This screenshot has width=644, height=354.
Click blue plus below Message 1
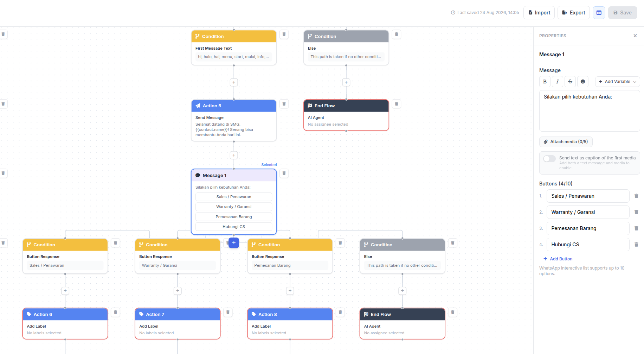(234, 243)
